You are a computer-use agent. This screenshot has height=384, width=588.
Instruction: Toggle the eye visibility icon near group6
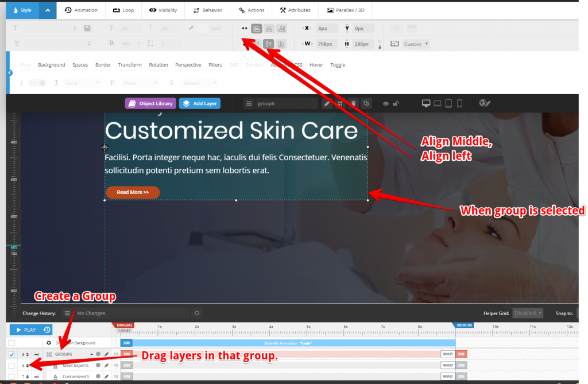click(x=385, y=103)
